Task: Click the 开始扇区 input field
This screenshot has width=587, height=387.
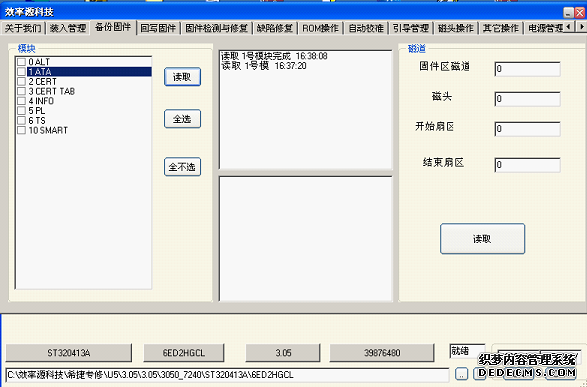Action: pyautogui.click(x=527, y=129)
